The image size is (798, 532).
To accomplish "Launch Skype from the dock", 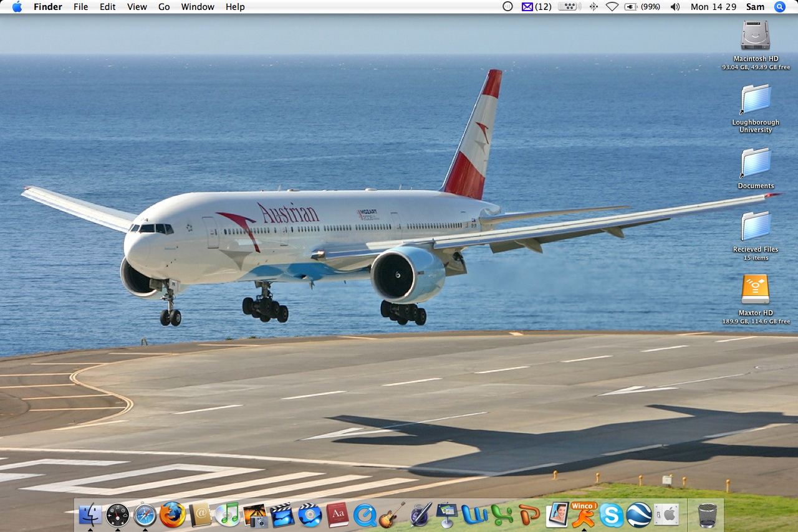I will 612,515.
